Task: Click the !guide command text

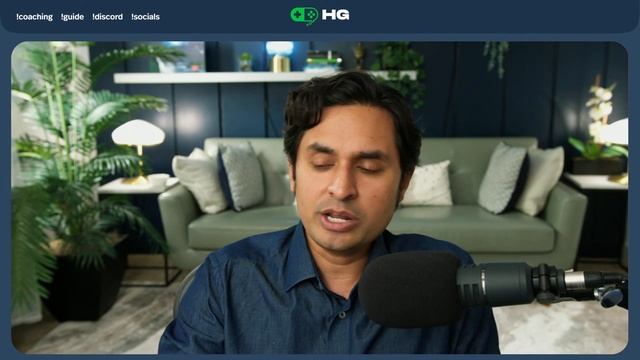Action: 72,17
